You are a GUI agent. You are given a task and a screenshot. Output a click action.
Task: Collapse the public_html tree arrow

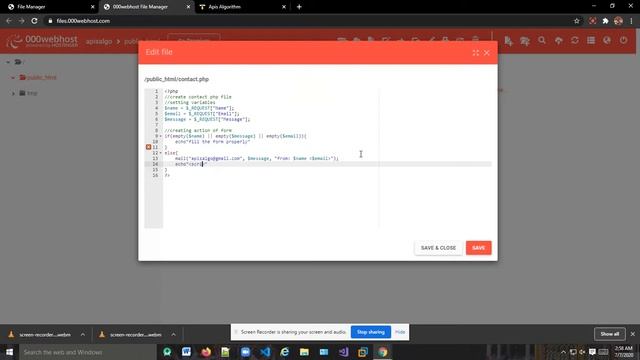pos(13,78)
